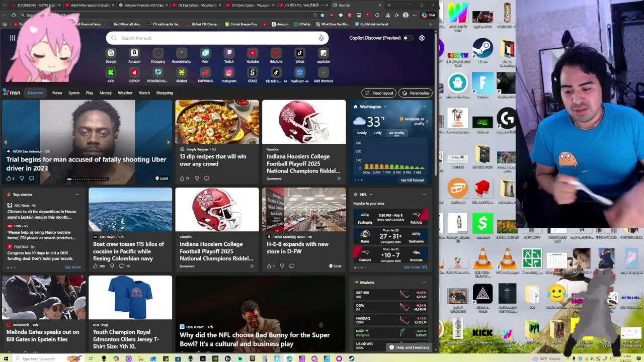Open the NFL card more options
Viewport: 644px width, 362px height.
tap(424, 195)
